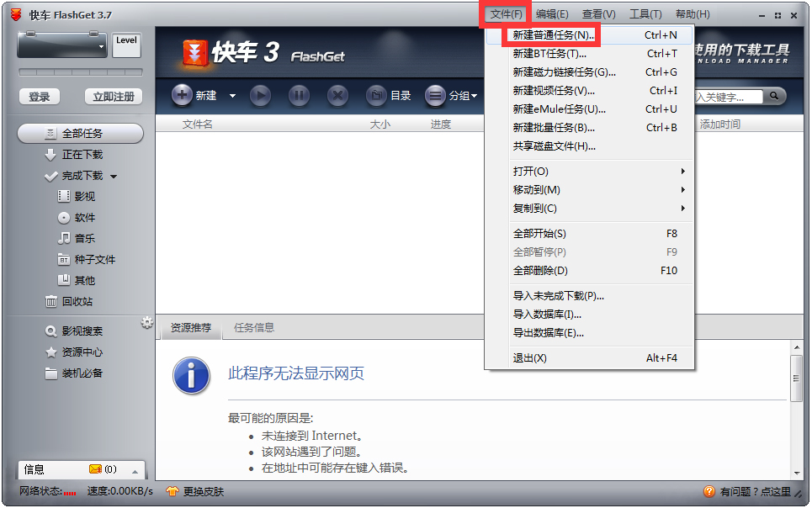812x508 pixels.
Task: Click the settings gear near the sidebar
Action: [147, 321]
